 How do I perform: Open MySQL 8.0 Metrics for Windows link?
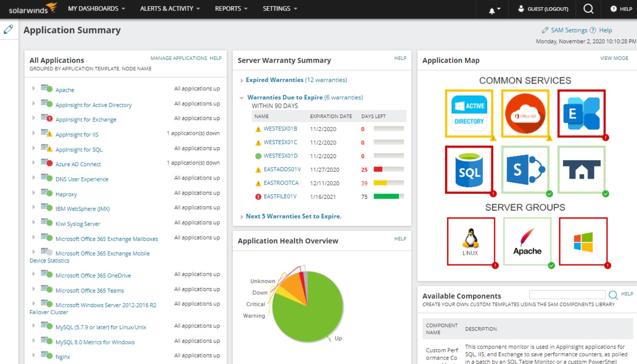[95, 342]
